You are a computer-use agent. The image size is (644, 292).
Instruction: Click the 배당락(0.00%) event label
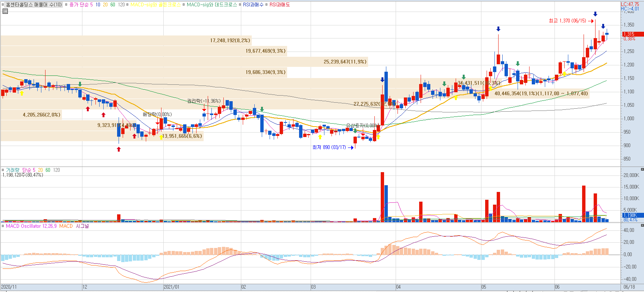(x=157, y=115)
